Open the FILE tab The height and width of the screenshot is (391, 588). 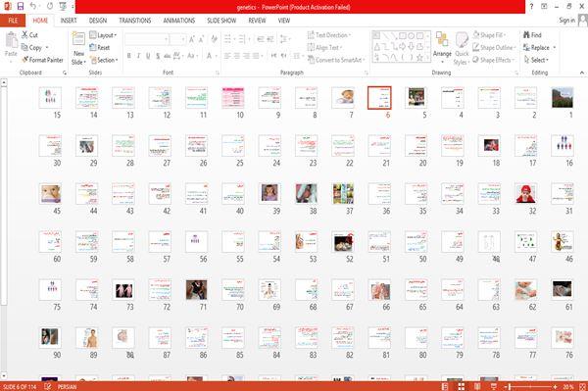(13, 21)
